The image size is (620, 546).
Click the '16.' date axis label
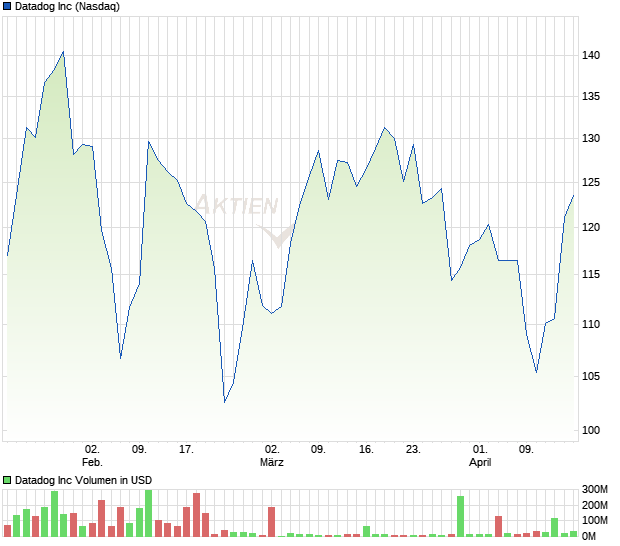pyautogui.click(x=366, y=450)
